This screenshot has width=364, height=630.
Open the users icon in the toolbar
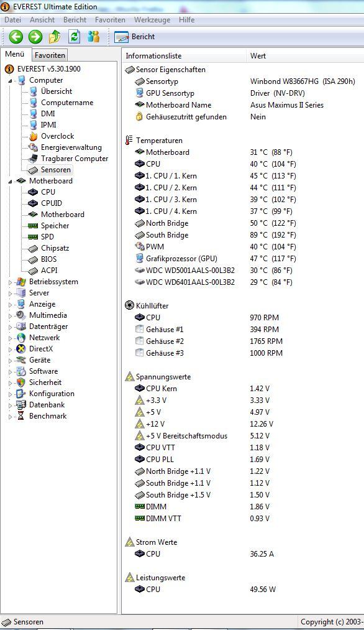pos(94,37)
